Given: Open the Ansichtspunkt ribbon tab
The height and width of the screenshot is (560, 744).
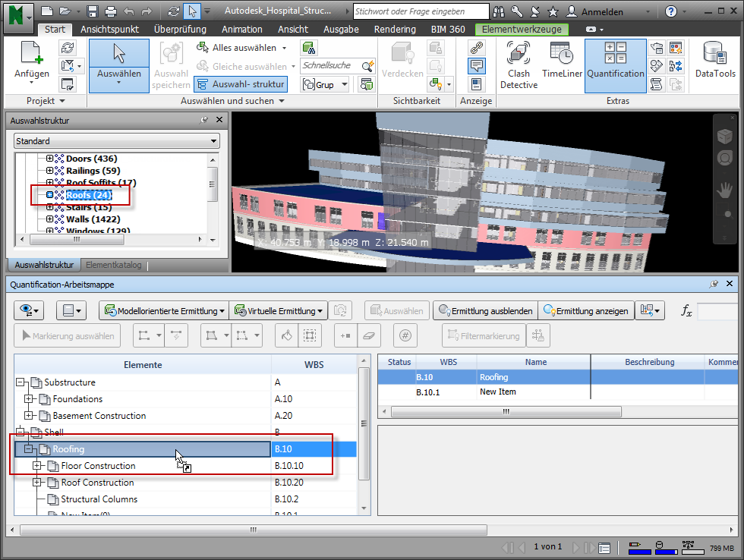Looking at the screenshot, I should [109, 30].
